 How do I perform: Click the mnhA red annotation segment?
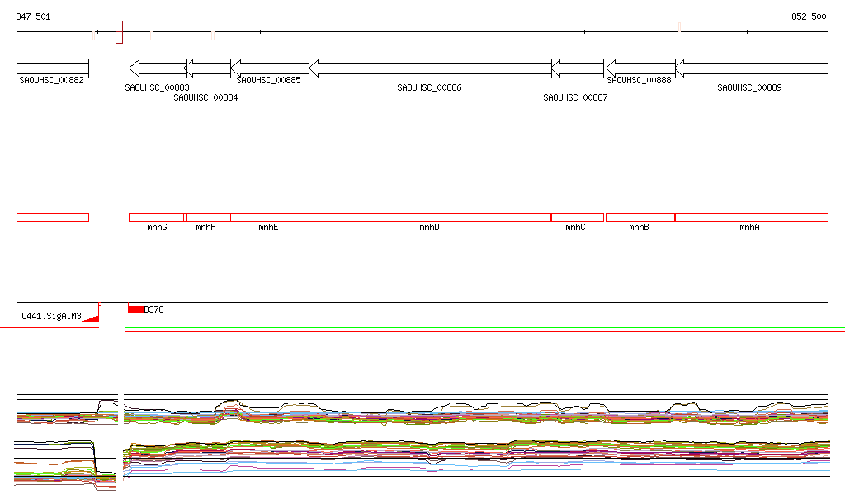[x=752, y=217]
